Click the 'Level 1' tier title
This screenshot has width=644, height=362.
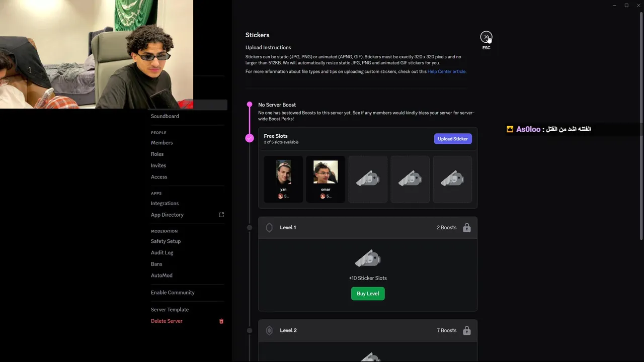[288, 228]
